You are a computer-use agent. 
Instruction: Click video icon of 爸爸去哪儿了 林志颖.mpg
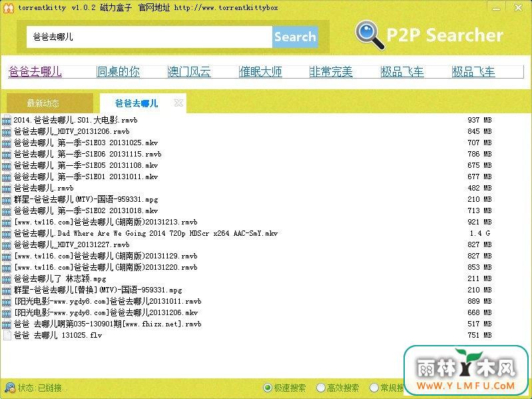(x=7, y=279)
